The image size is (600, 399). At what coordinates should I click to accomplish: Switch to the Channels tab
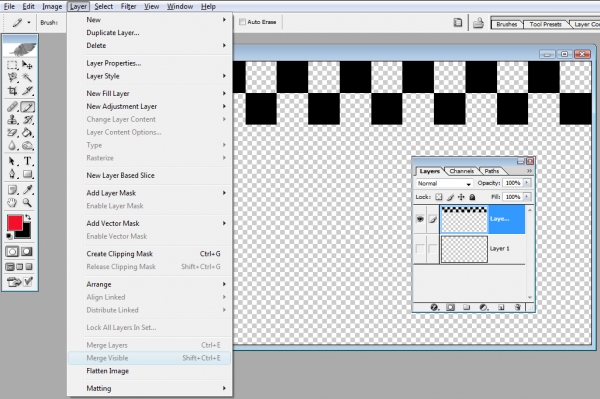[x=461, y=171]
